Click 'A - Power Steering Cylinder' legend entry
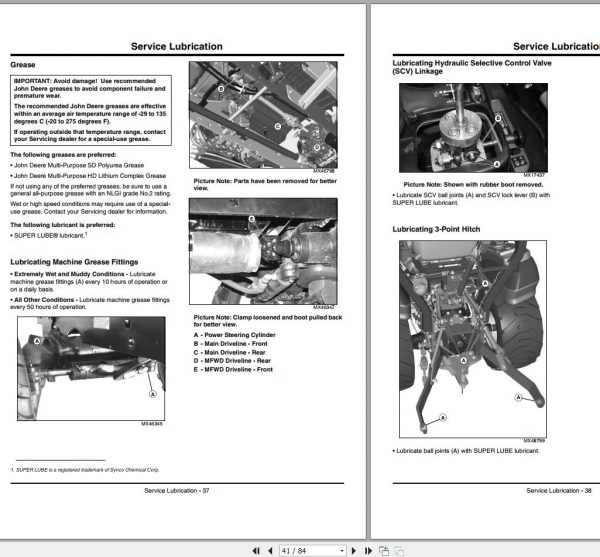Image resolution: width=600 pixels, height=557 pixels. coord(235,335)
